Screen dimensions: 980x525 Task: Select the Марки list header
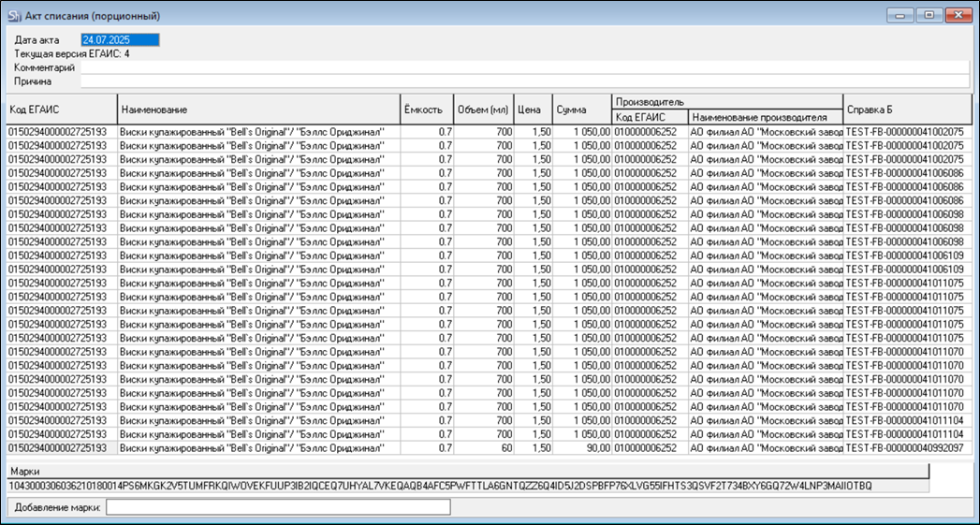468,472
